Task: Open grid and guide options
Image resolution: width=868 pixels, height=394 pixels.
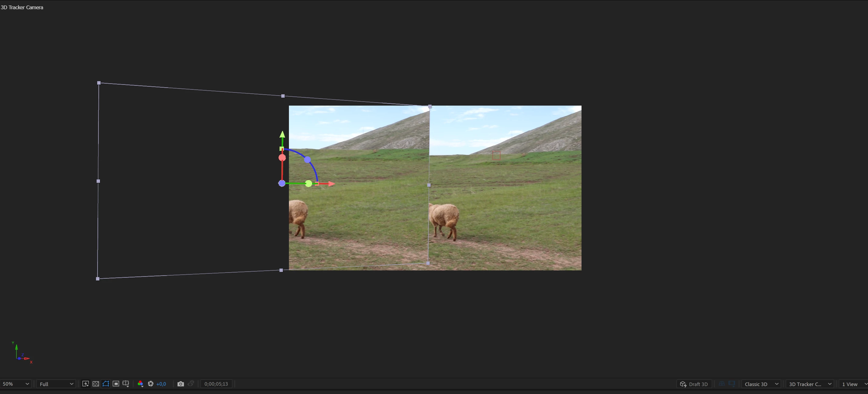Action: (126, 384)
